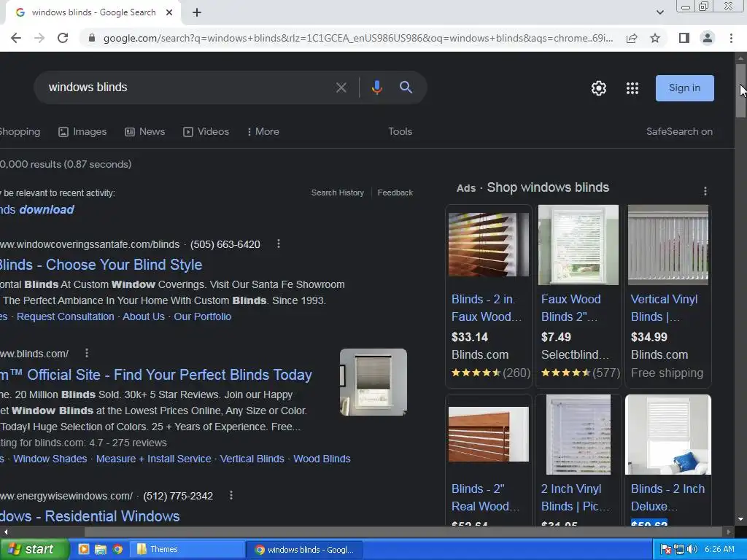Expand the More search categories

[263, 132]
